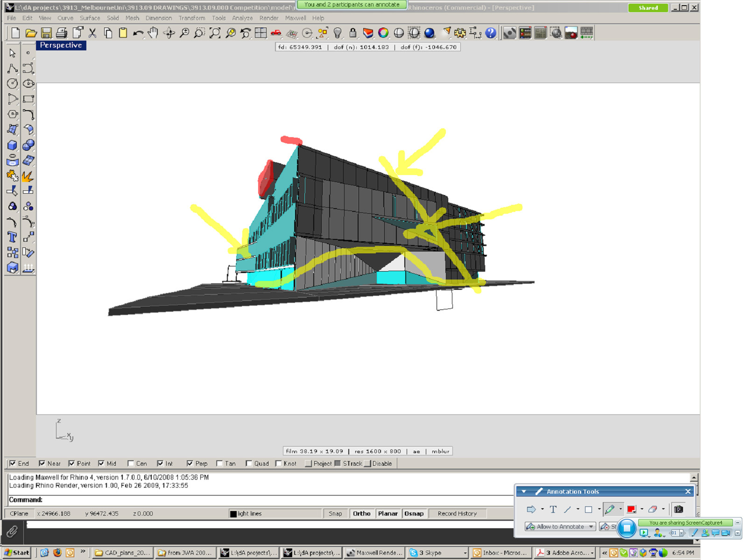
Task: Click the color wheel icon
Action: point(383,33)
